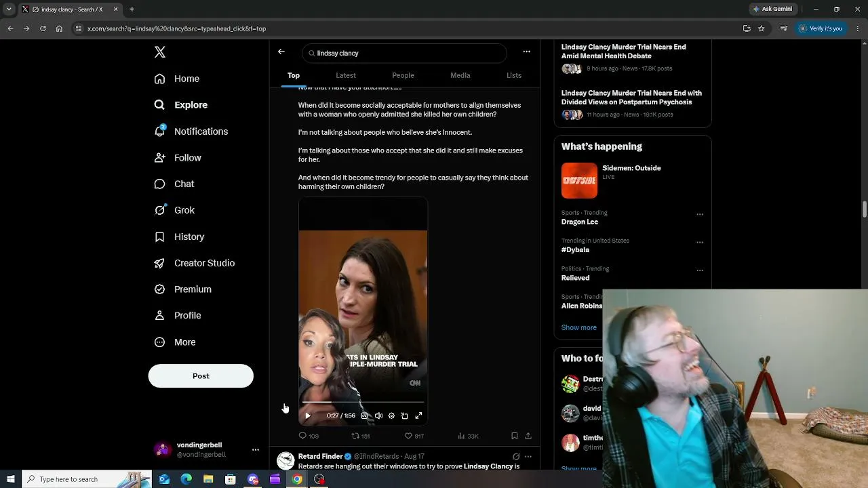
Task: Focus the 'lindsay clancy' search field
Action: tap(405, 53)
